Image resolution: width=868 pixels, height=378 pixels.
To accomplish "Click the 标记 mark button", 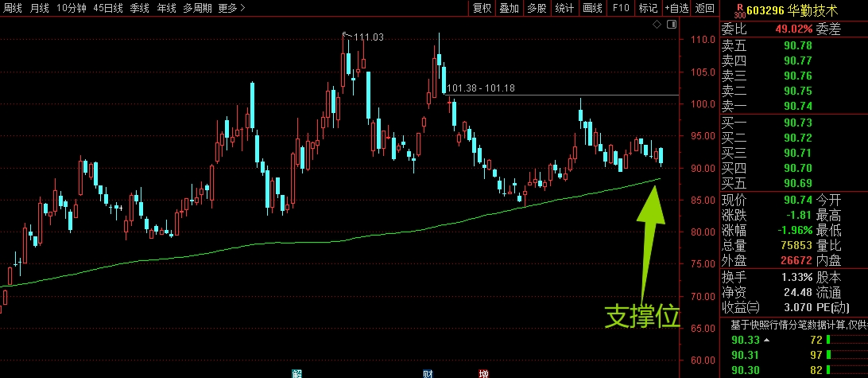I will pos(648,8).
